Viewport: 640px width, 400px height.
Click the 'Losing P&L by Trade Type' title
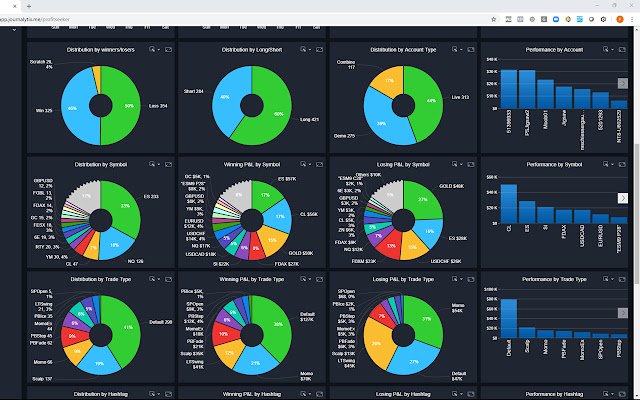403,279
